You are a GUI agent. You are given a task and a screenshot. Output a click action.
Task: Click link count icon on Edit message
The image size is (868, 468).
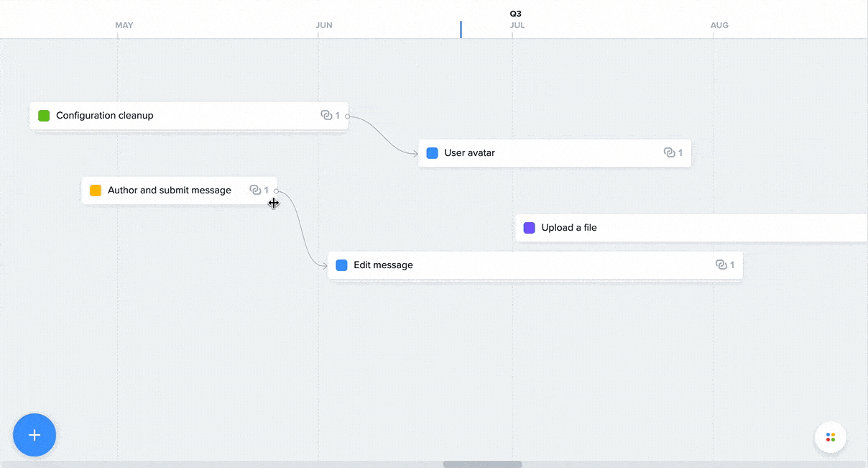point(721,265)
